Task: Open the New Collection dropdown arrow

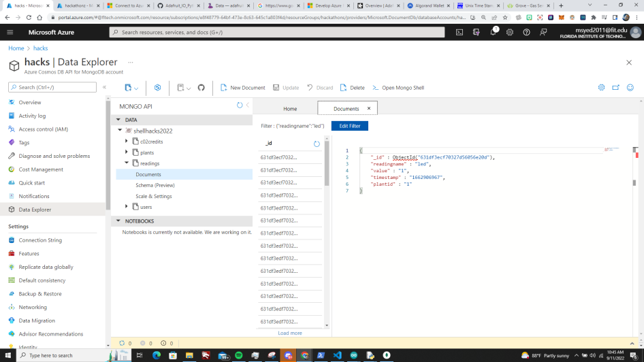Action: pos(136,88)
